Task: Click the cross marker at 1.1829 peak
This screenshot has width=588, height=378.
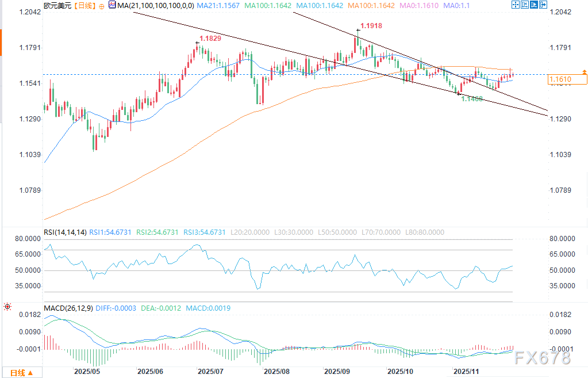Action: click(x=198, y=43)
